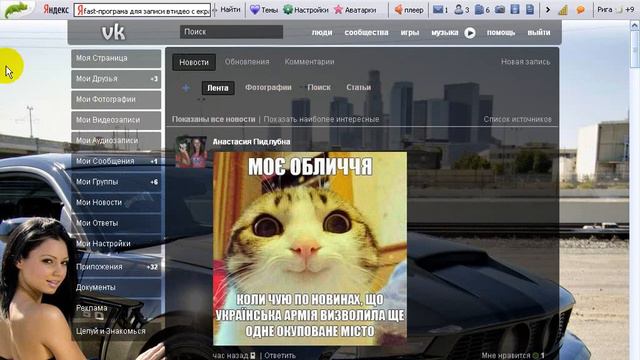Click the +6 groups counter badge
The width and height of the screenshot is (640, 360).
(x=154, y=182)
